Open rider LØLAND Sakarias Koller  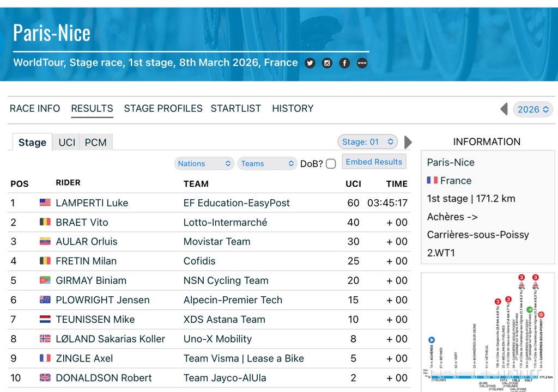pyautogui.click(x=110, y=339)
